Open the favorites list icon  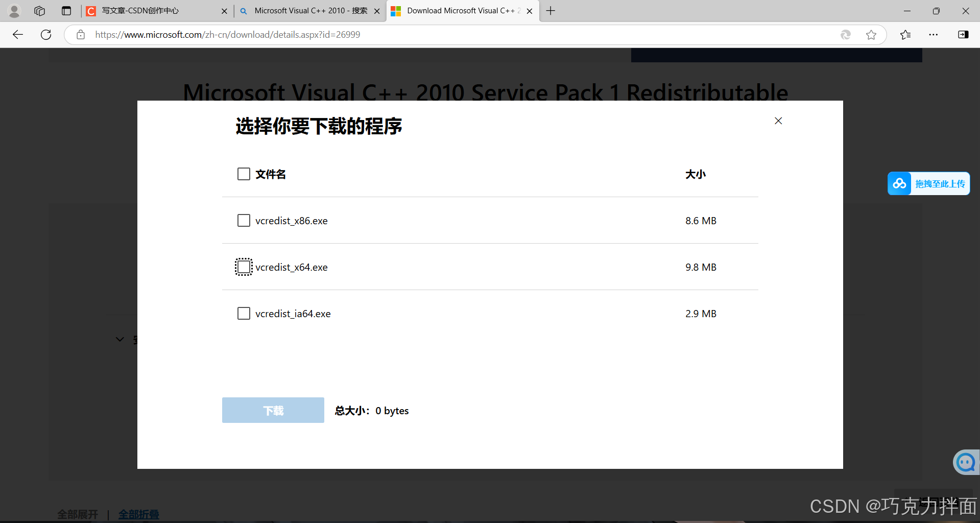pos(905,35)
